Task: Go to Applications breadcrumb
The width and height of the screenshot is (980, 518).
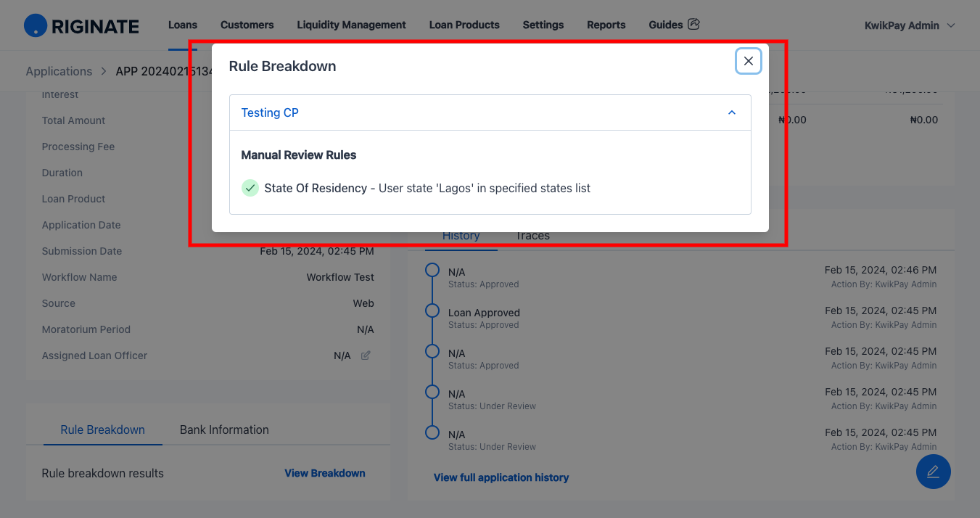Action: click(59, 71)
